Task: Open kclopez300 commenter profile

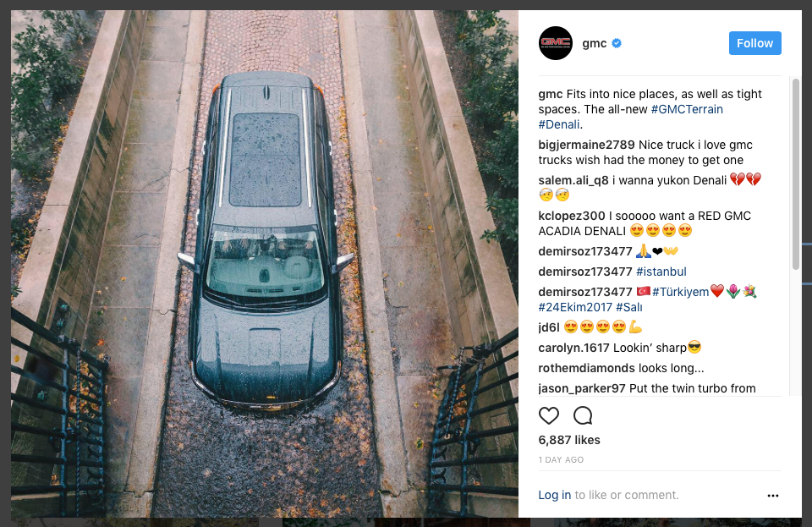Action: click(572, 216)
